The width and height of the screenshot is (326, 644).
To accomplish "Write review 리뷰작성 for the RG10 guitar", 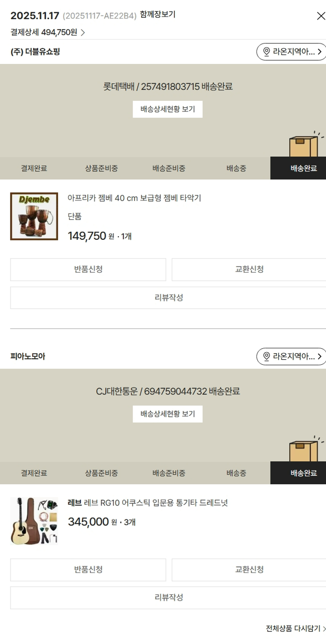I will click(168, 598).
